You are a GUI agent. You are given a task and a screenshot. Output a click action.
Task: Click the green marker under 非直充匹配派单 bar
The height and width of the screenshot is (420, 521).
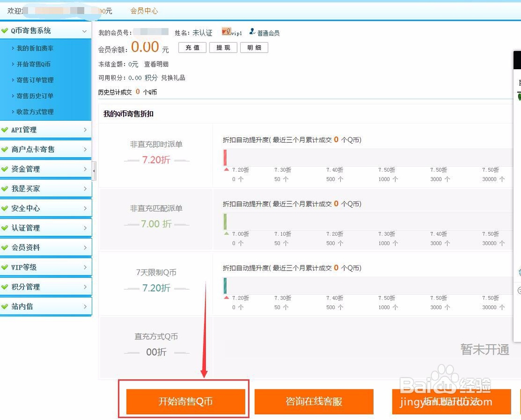coord(227,233)
